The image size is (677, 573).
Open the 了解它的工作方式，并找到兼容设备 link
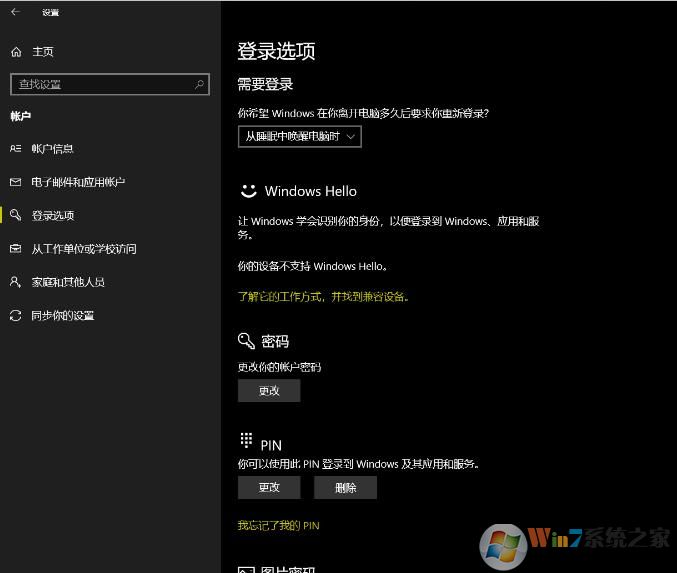[x=323, y=297]
